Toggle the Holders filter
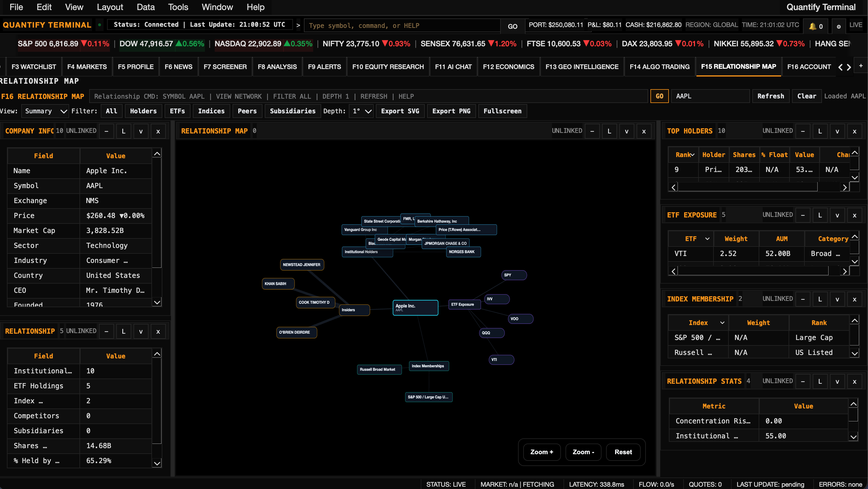 (x=143, y=111)
